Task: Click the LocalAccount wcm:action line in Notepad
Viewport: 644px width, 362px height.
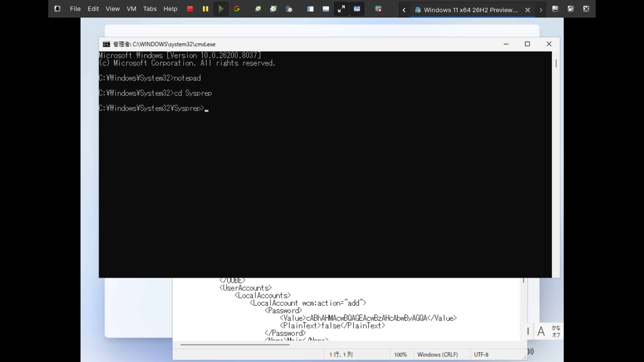Action: click(308, 303)
